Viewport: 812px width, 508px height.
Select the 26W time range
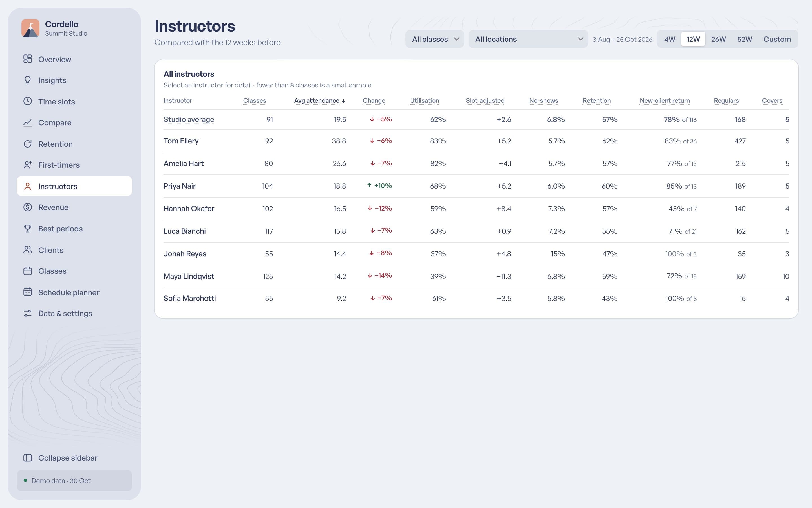pyautogui.click(x=718, y=39)
